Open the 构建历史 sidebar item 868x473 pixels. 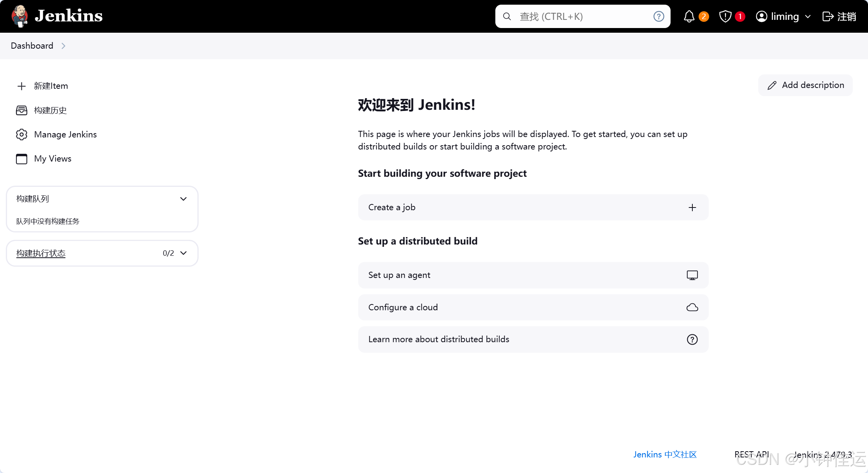[x=50, y=110]
